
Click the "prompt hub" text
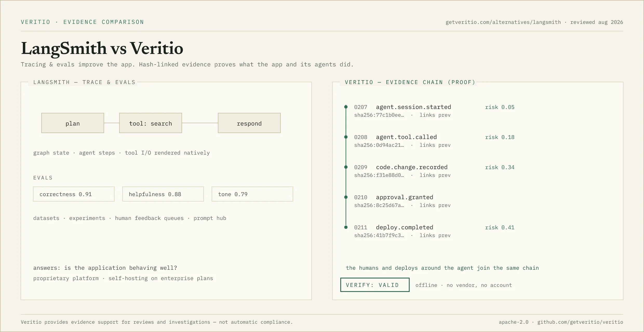210,218
